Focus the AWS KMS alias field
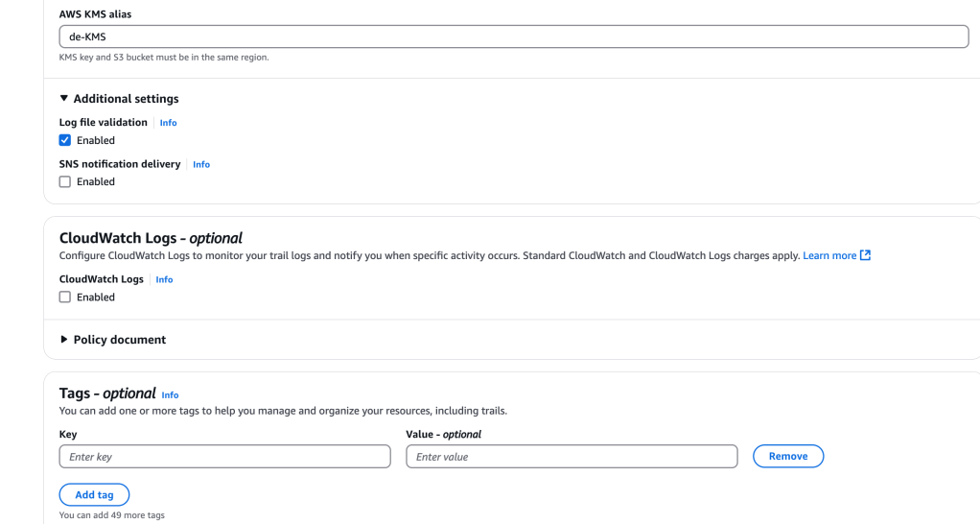Screen dimensions: 980x524 coord(513,36)
